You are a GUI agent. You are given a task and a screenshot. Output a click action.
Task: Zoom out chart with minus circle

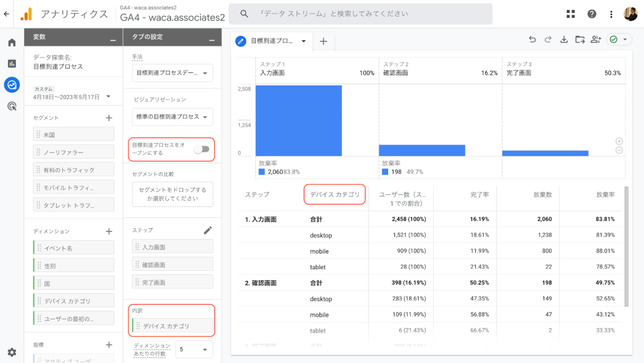(619, 150)
